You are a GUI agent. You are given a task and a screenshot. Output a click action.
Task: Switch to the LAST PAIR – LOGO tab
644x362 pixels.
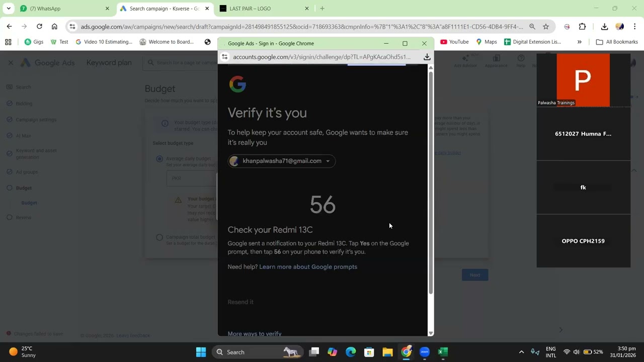click(264, 9)
